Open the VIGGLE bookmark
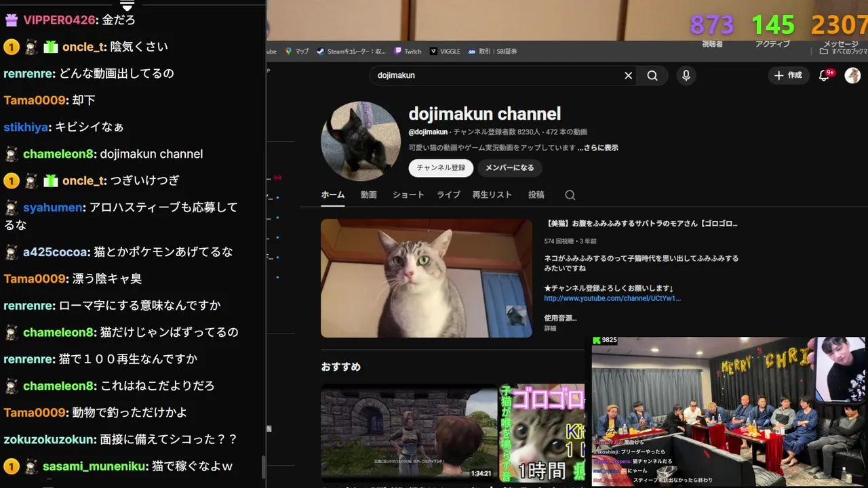 click(x=445, y=51)
